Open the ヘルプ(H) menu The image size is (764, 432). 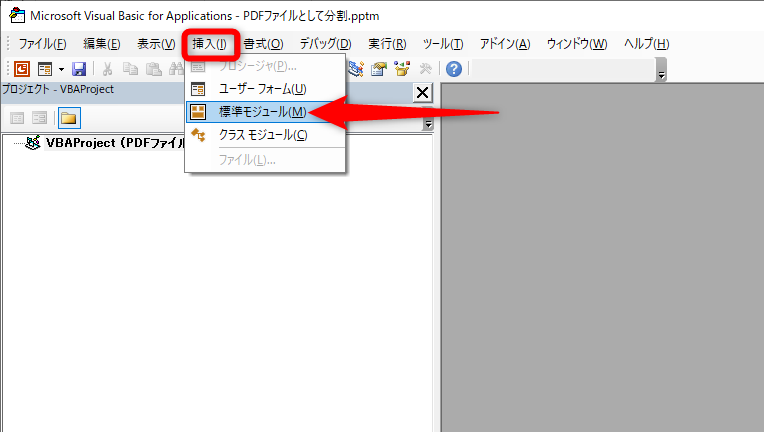pyautogui.click(x=647, y=44)
